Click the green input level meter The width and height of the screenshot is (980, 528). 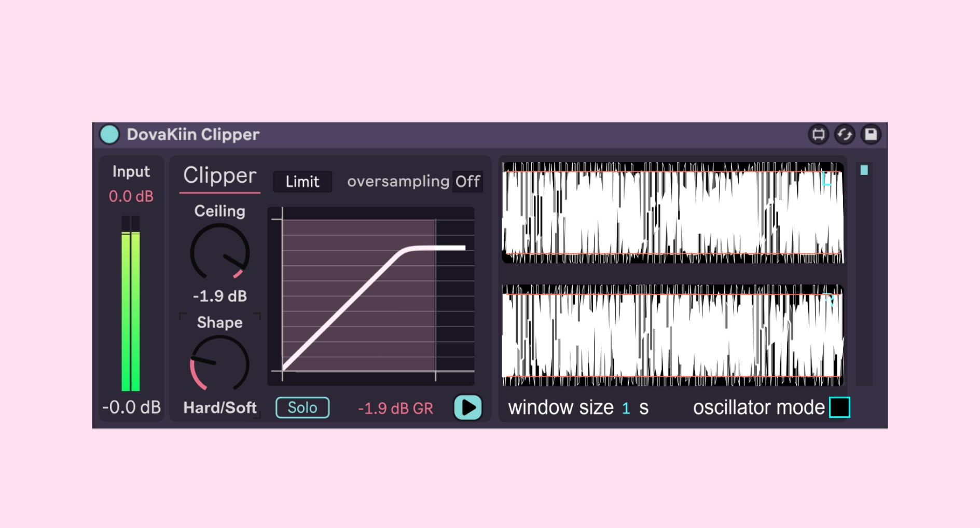point(131,306)
